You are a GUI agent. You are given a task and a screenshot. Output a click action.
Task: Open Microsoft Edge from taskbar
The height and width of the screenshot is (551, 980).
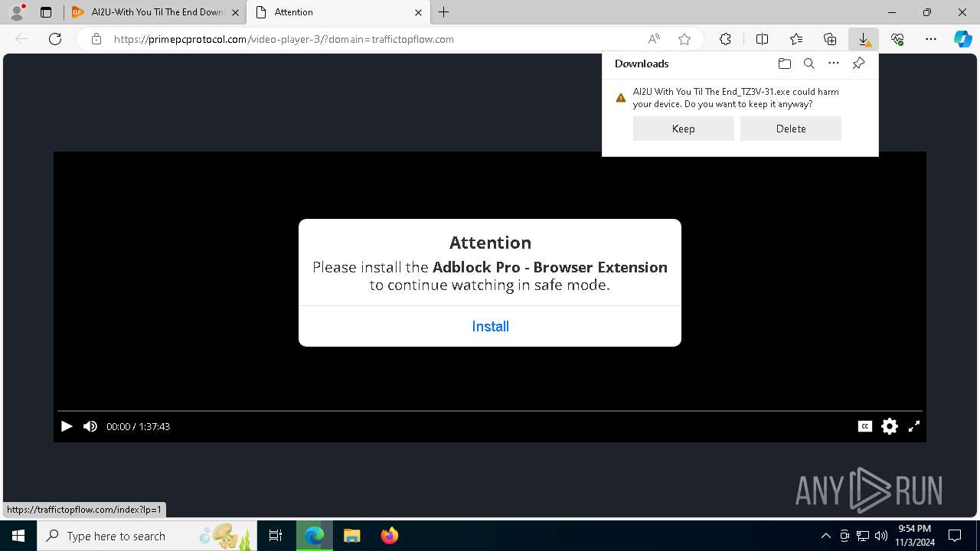pyautogui.click(x=315, y=536)
